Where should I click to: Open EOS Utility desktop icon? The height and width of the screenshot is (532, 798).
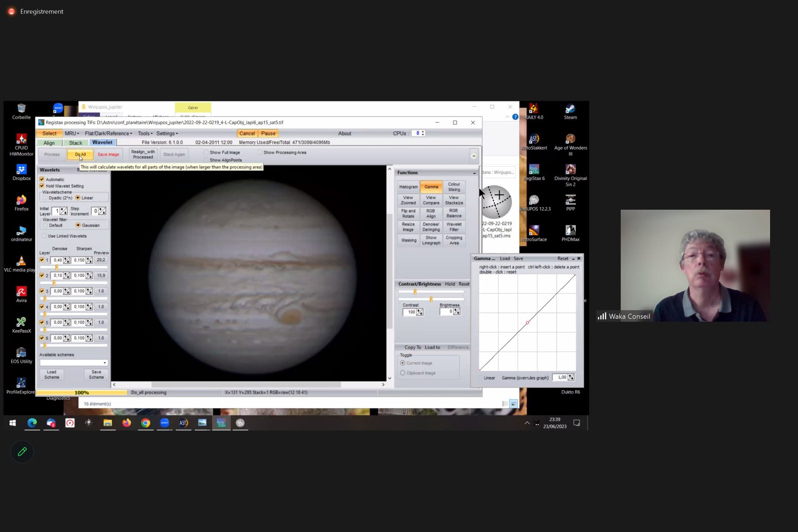(x=21, y=356)
